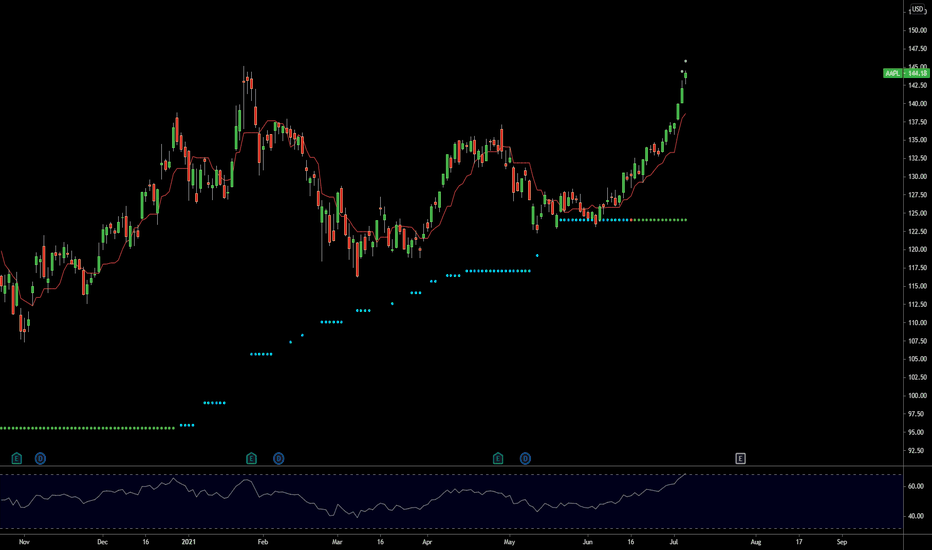
Task: Click the Sep label on time axis
Action: point(842,542)
